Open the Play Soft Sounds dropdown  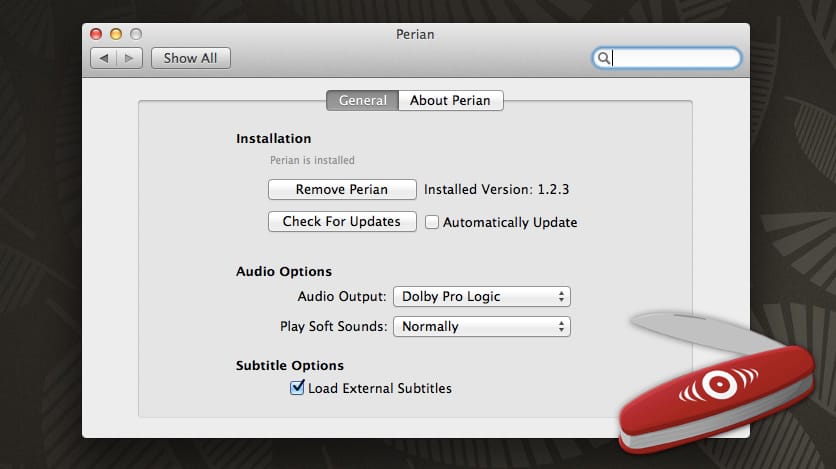click(482, 326)
